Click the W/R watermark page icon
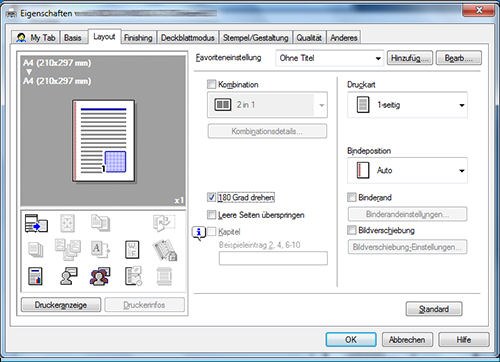 click(132, 250)
